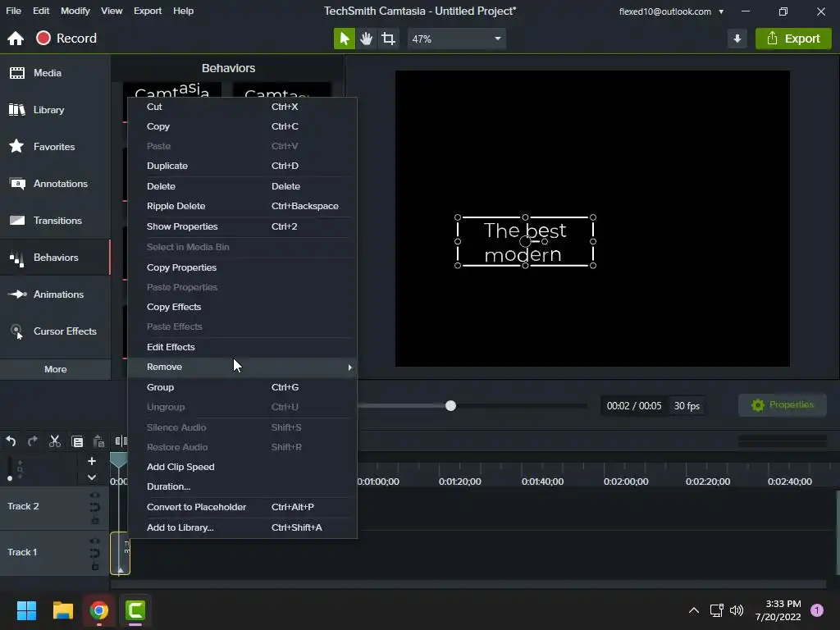The height and width of the screenshot is (630, 840).
Task: Open the Properties panel button
Action: tap(782, 405)
